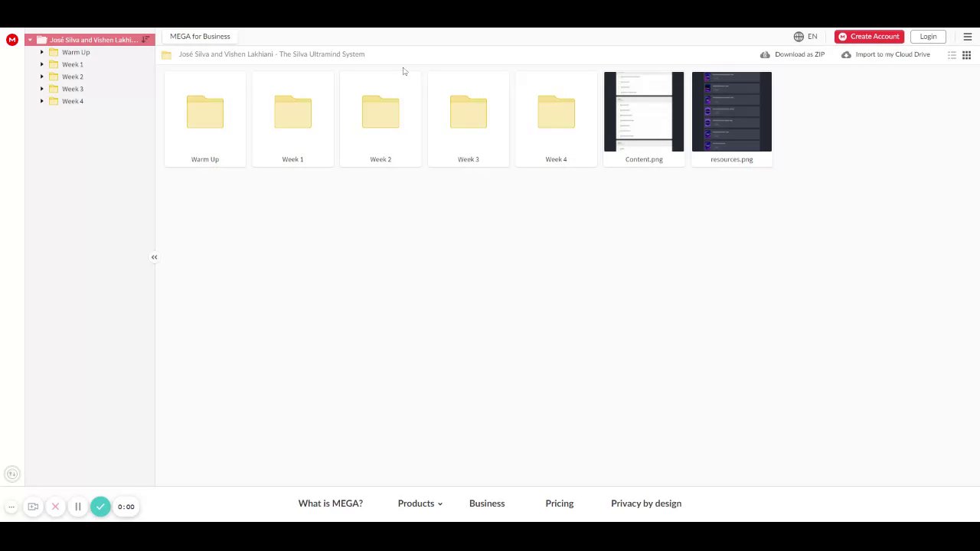
Task: Open the Week 2 folder tile
Action: 381,119
